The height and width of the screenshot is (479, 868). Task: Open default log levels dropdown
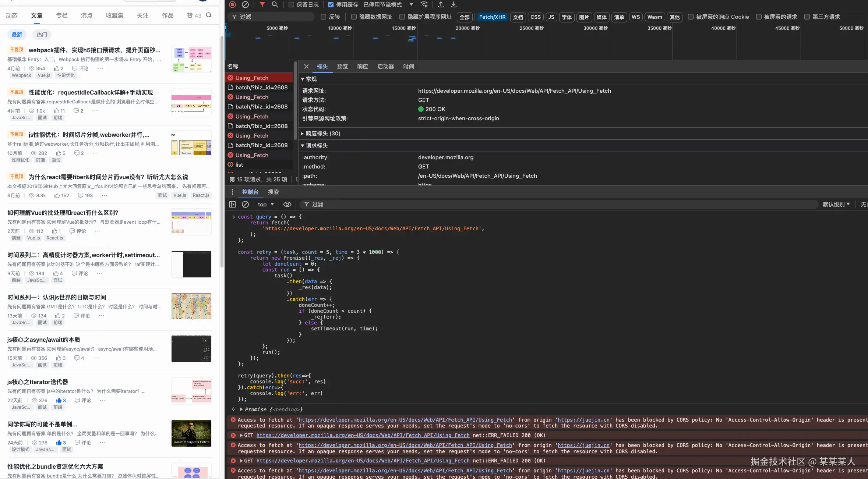[836, 205]
